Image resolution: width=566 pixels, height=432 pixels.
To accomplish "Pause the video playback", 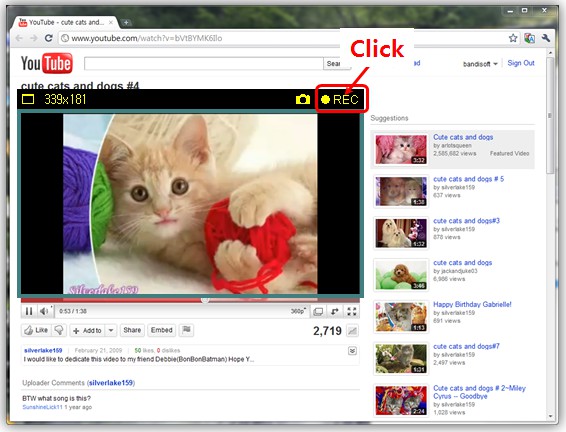I will point(29,311).
